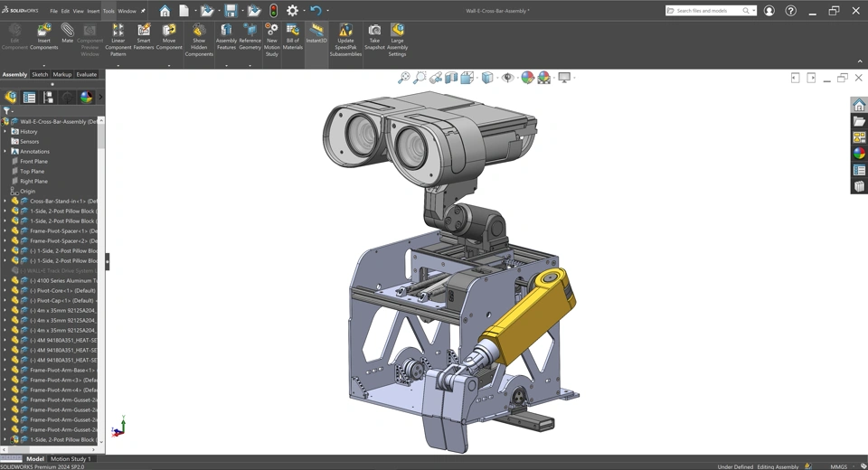868x470 pixels.
Task: Open the Tools menu
Action: (x=108, y=11)
